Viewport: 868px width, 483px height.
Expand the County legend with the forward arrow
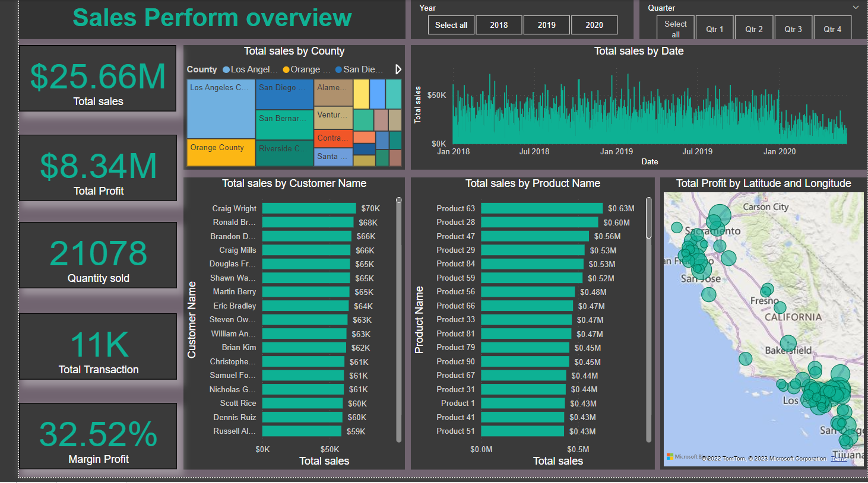pyautogui.click(x=398, y=69)
